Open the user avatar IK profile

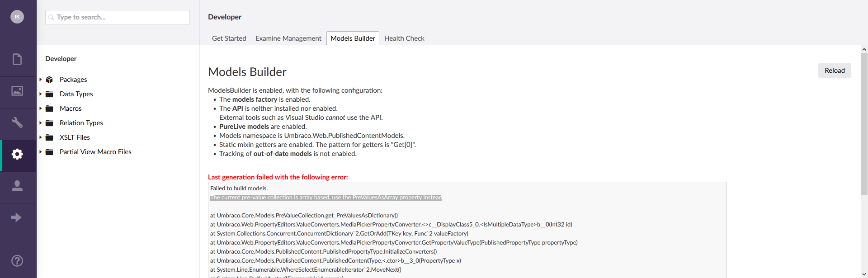pyautogui.click(x=17, y=17)
